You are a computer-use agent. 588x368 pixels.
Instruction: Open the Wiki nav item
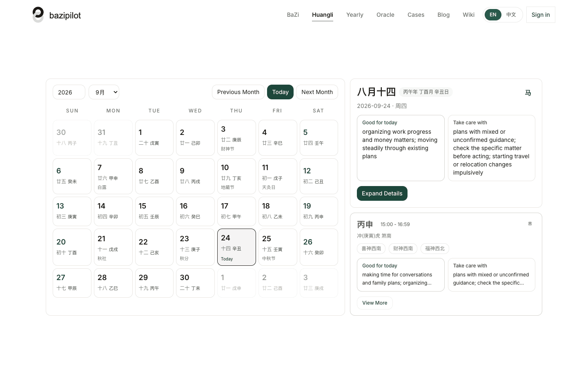pos(468,15)
